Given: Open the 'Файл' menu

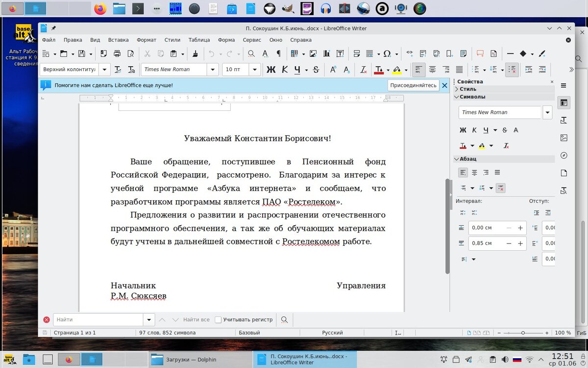Looking at the screenshot, I should 49,40.
